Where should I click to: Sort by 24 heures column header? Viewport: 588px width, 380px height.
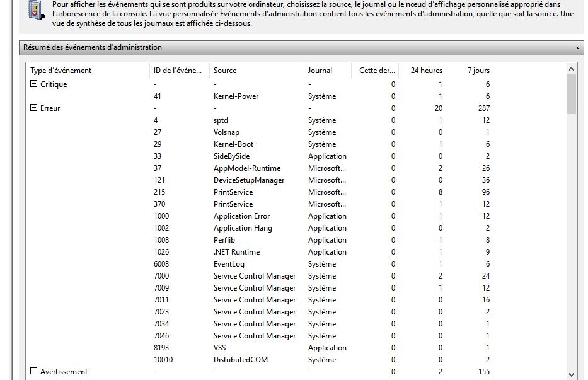click(422, 71)
